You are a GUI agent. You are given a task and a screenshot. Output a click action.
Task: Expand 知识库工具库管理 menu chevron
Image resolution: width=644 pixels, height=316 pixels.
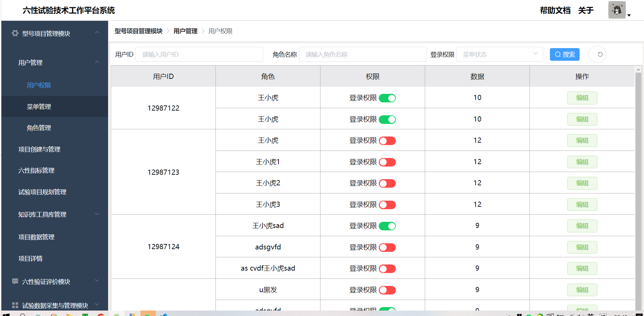click(97, 214)
